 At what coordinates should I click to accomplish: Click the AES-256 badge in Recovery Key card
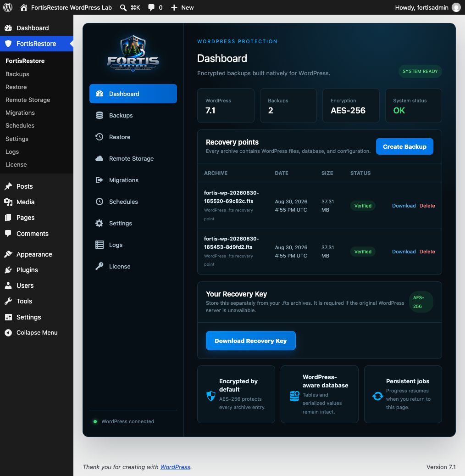pos(421,302)
